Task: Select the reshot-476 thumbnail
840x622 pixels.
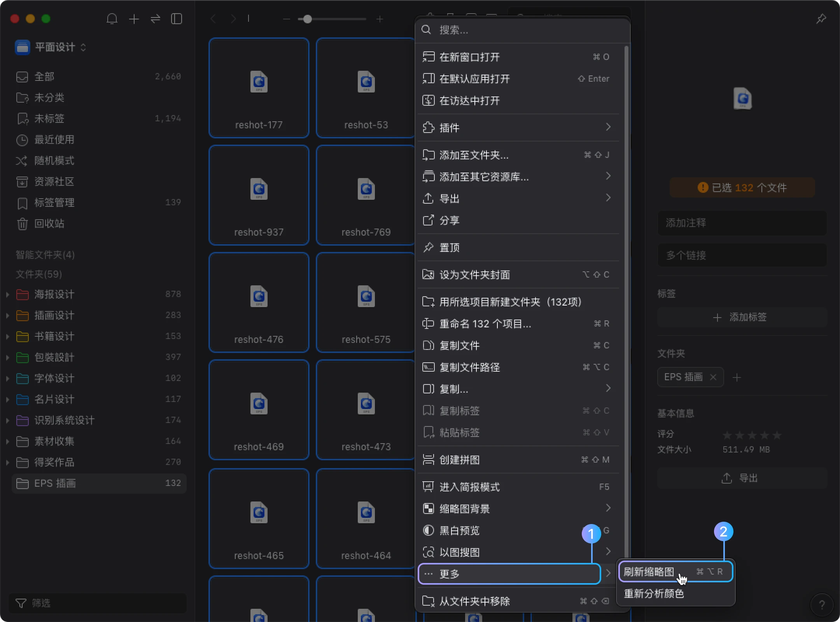Action: coord(259,302)
